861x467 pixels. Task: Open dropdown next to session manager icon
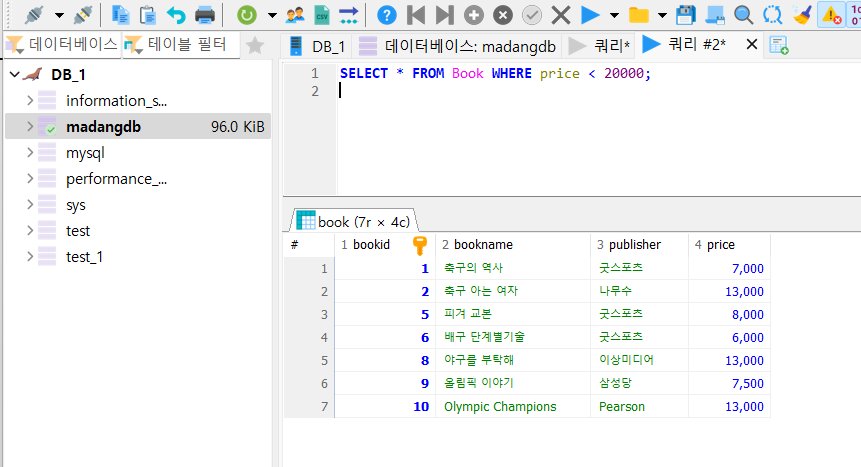pos(59,15)
